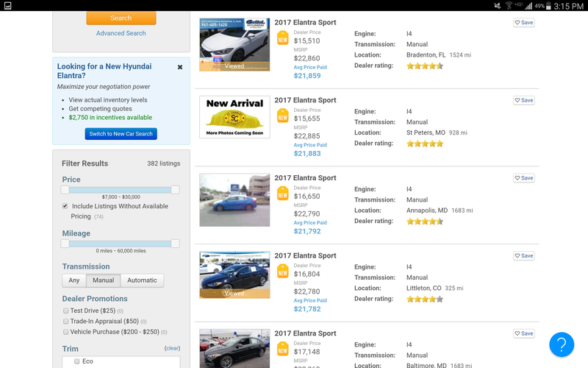Click Switch to New Car Search button
Viewport: 588px width, 368px height.
click(x=121, y=134)
